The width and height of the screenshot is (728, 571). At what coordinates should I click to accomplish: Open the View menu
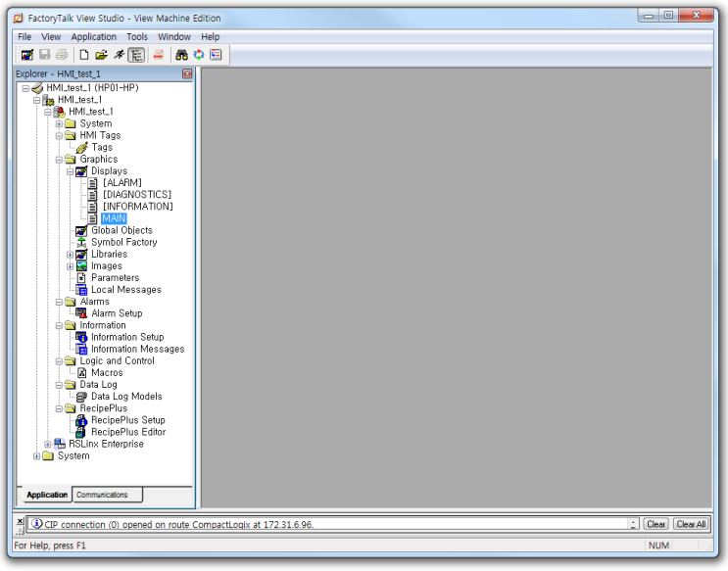pos(51,36)
